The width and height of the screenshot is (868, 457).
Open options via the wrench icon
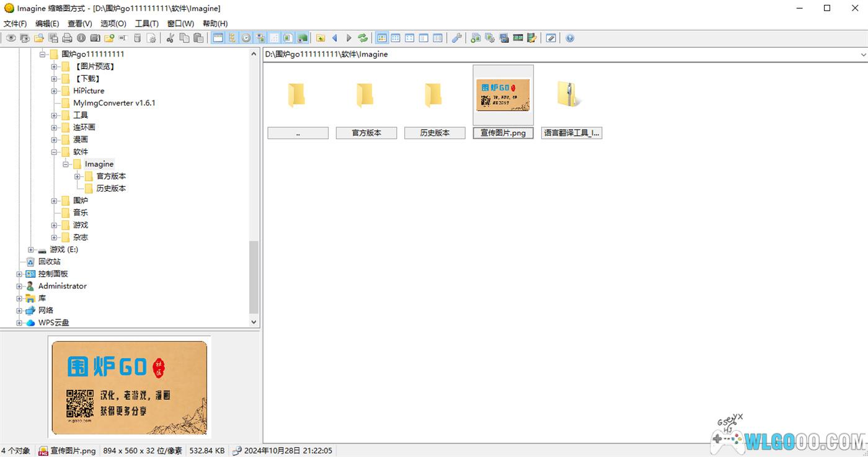click(456, 38)
